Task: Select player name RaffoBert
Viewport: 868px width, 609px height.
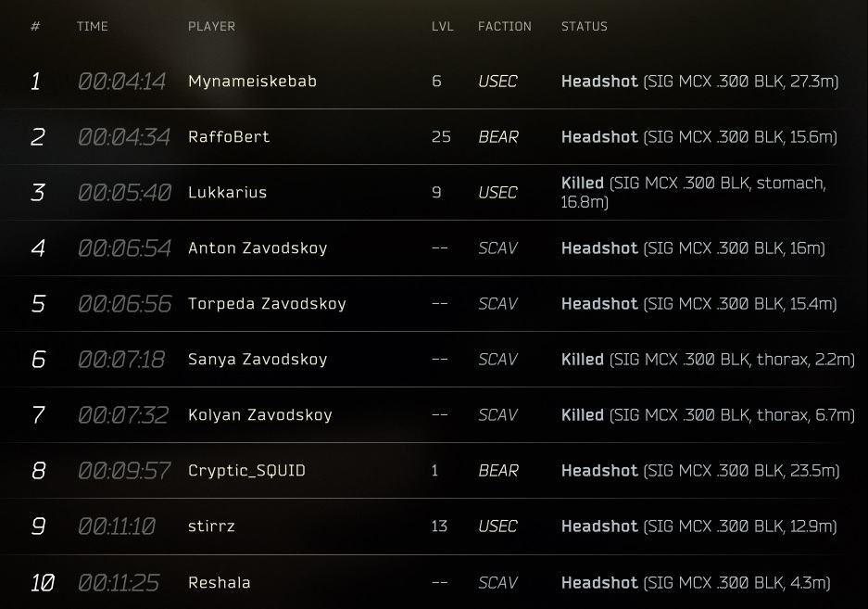Action: point(229,137)
